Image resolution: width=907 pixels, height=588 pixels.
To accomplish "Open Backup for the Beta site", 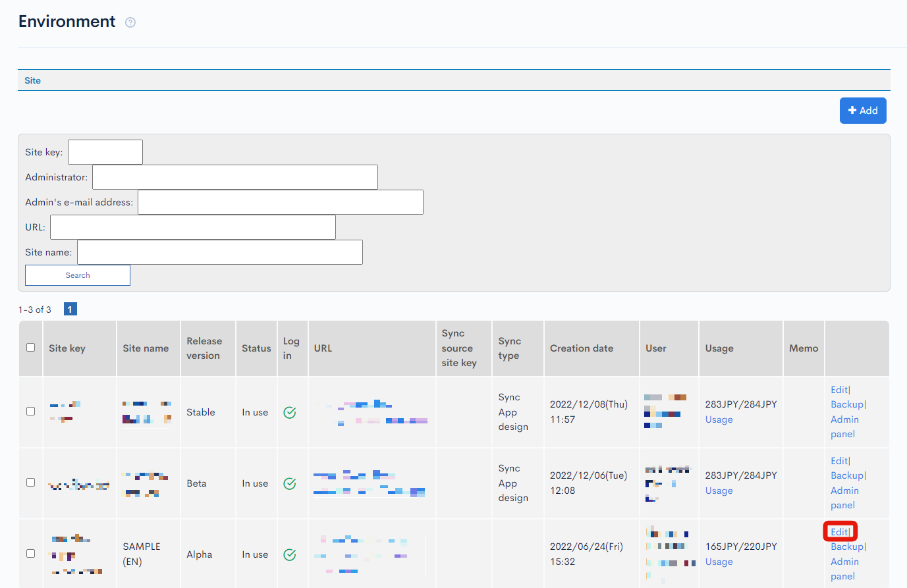I will point(847,476).
